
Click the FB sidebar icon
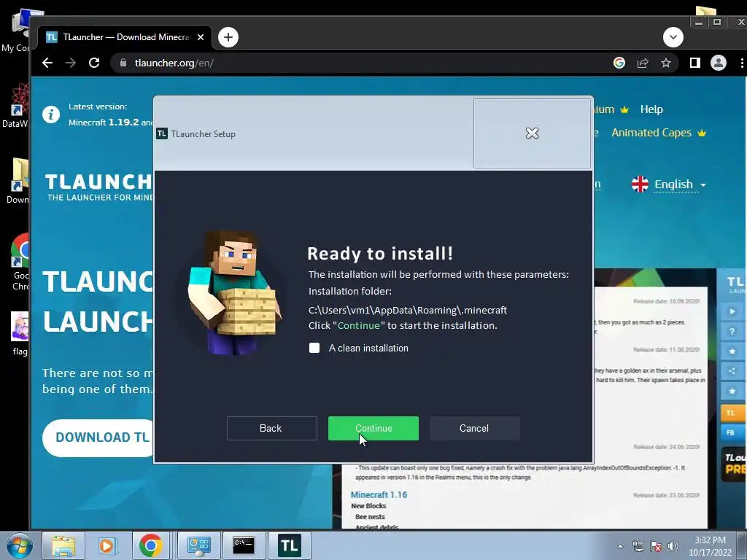732,432
